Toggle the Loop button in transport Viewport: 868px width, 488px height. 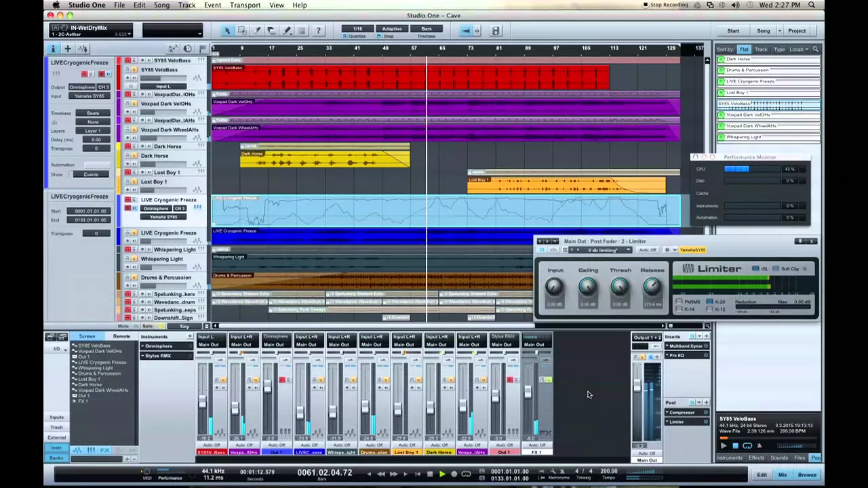pyautogui.click(x=466, y=474)
